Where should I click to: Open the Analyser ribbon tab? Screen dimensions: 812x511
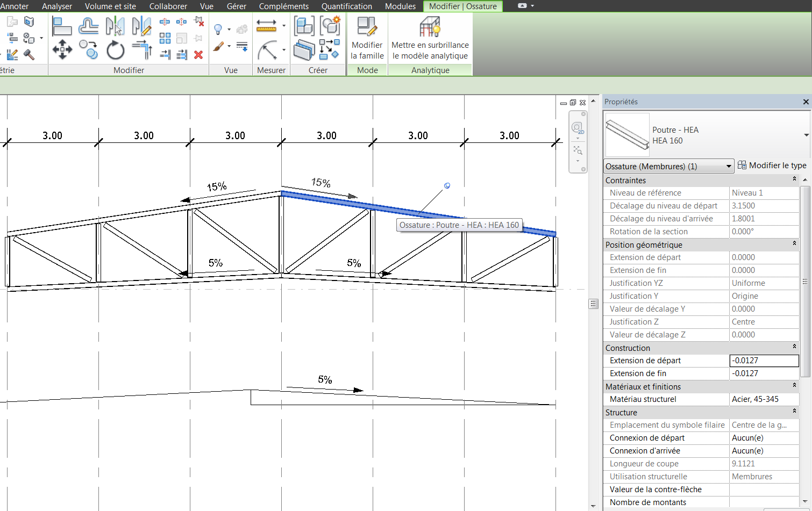point(57,6)
